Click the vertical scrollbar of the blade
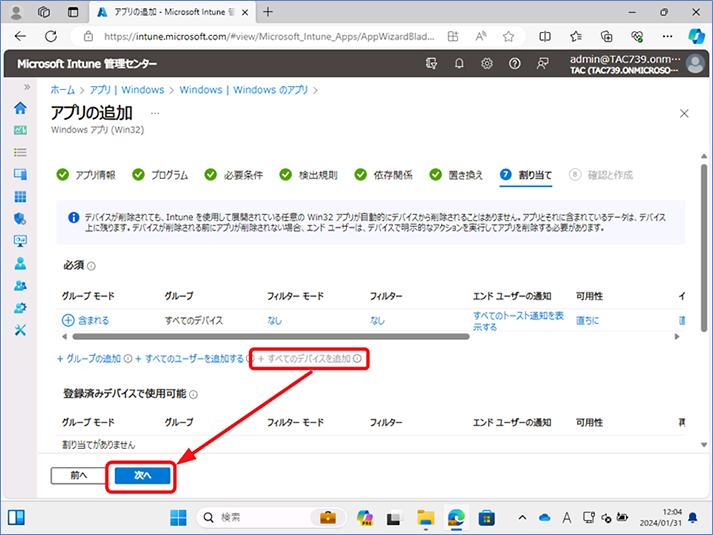 704,248
